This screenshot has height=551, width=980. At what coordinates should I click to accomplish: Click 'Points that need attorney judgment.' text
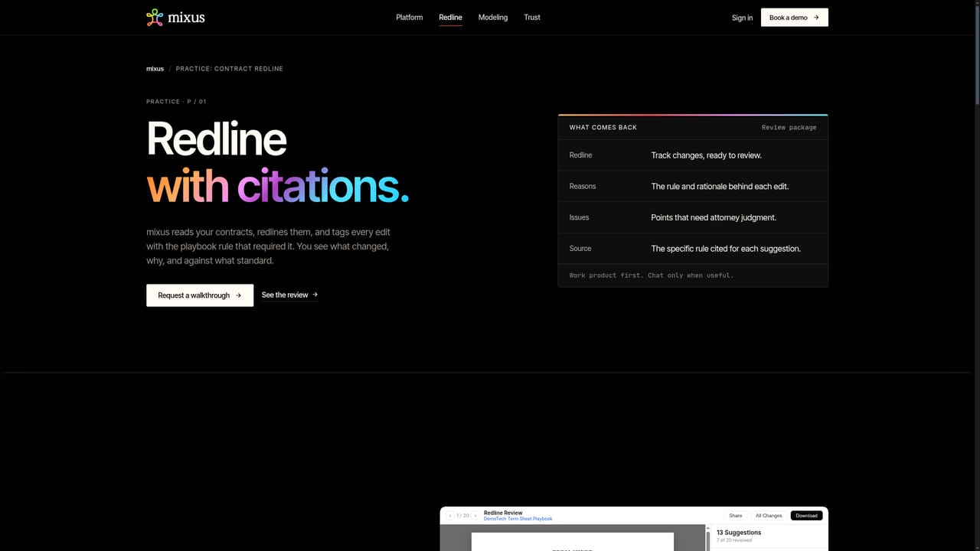[714, 217]
